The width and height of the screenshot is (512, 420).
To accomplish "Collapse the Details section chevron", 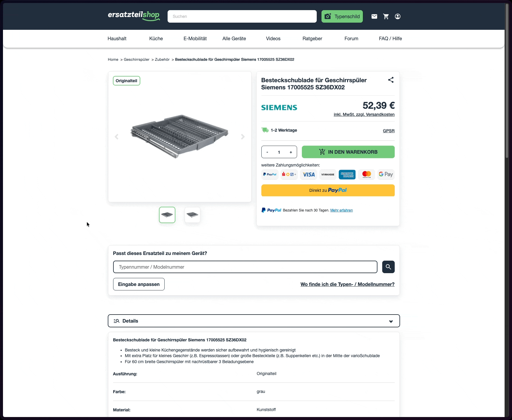I will click(391, 321).
